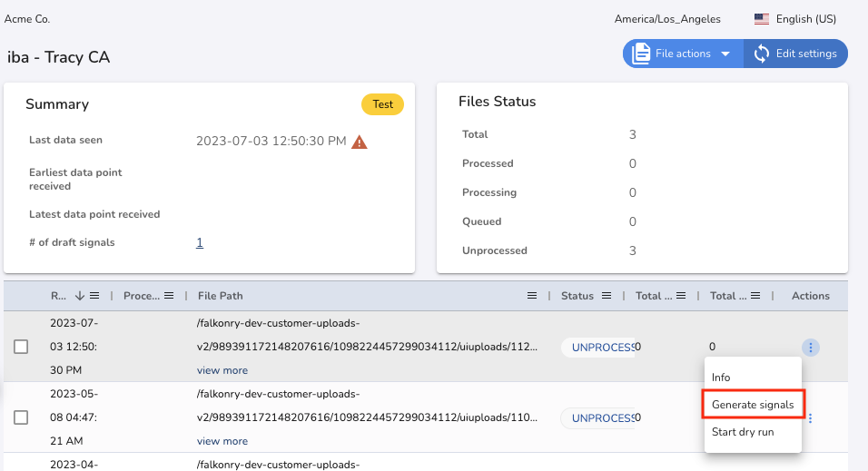Choose Info from the actions menu
The image size is (868, 471).
[x=753, y=377]
